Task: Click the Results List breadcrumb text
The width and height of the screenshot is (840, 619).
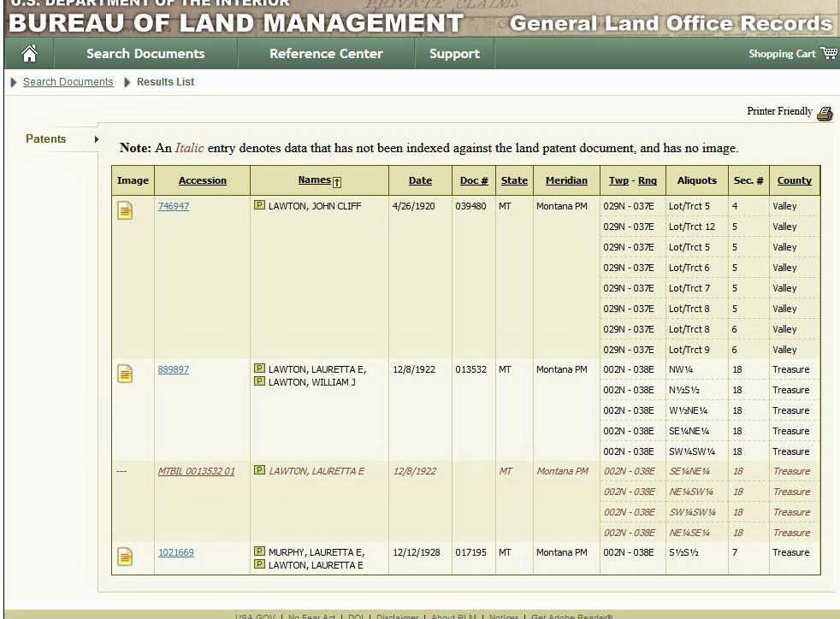Action: tap(166, 82)
